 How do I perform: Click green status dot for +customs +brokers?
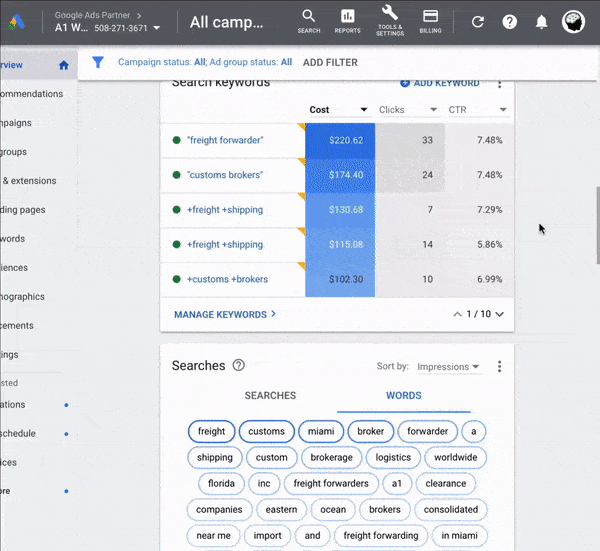pos(176,279)
